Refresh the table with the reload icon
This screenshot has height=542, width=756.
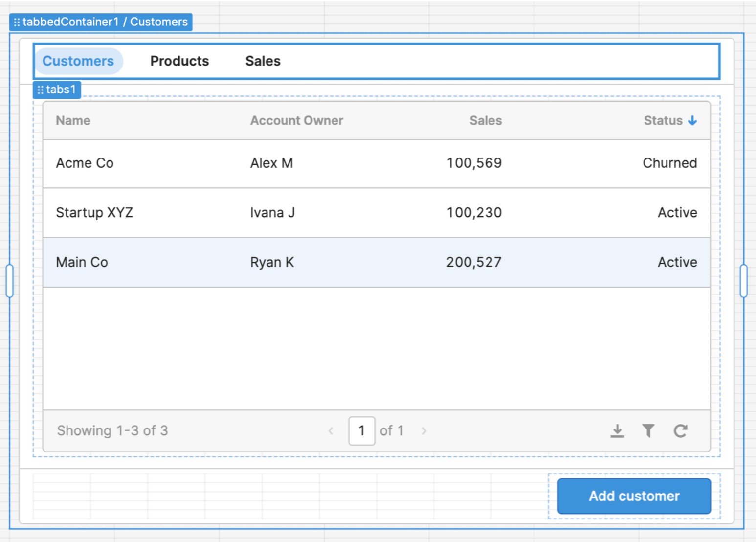click(680, 431)
